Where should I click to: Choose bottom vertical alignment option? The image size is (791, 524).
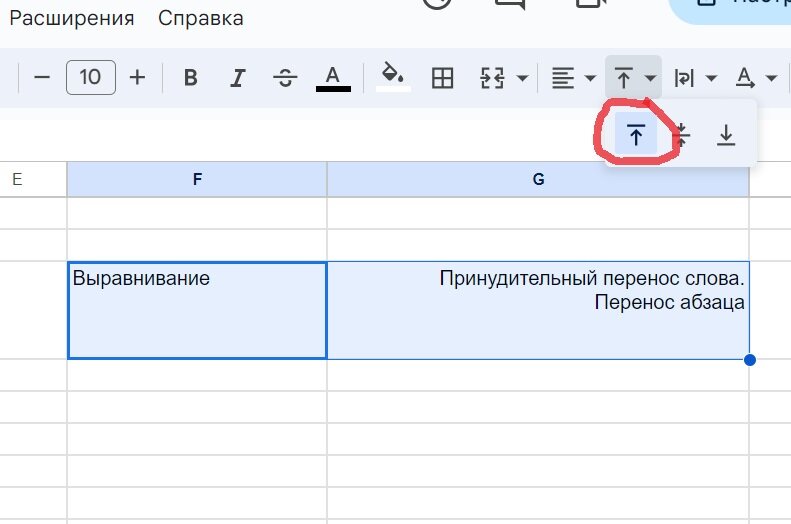(x=726, y=135)
